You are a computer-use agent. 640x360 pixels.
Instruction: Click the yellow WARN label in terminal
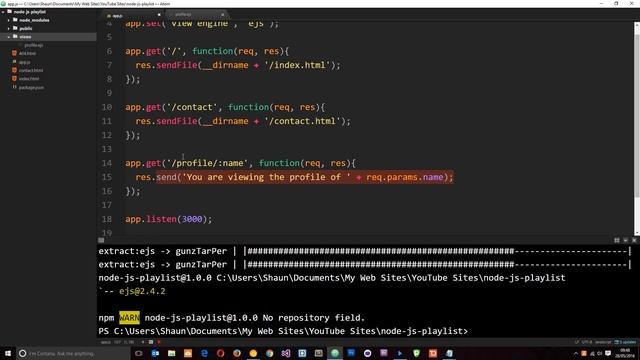(x=129, y=318)
